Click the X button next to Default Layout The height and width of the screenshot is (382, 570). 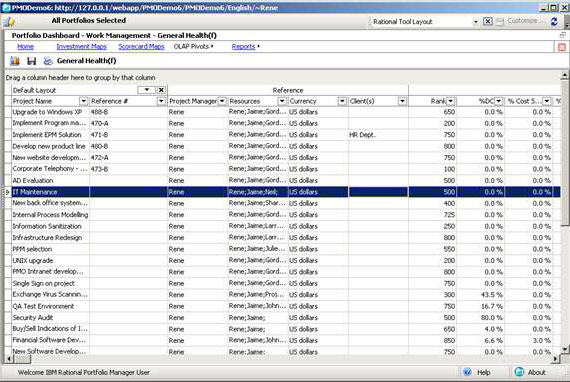coord(161,90)
